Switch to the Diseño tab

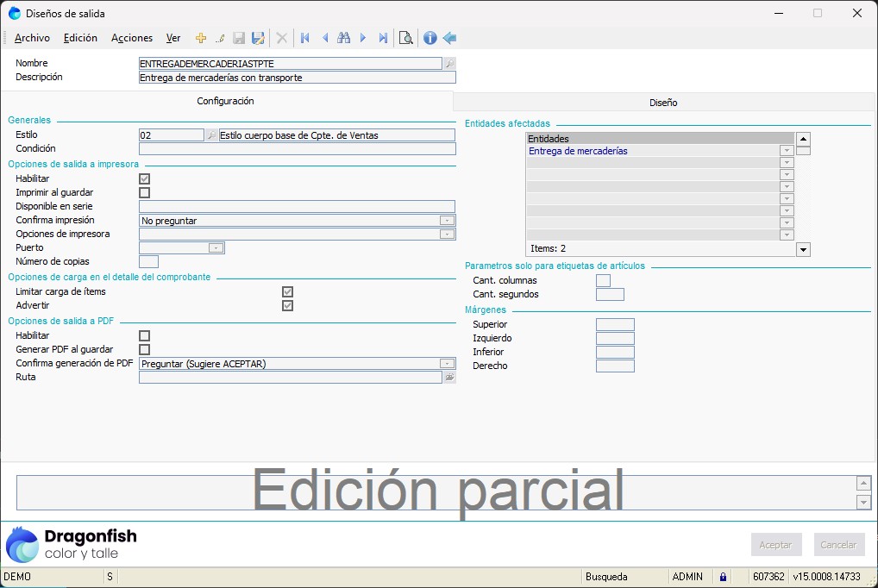[663, 103]
